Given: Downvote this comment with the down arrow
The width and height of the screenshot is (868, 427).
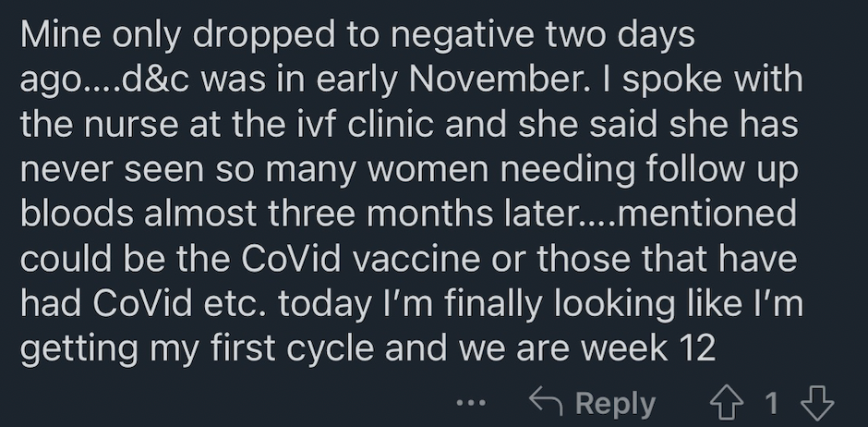Looking at the screenshot, I should tap(817, 403).
